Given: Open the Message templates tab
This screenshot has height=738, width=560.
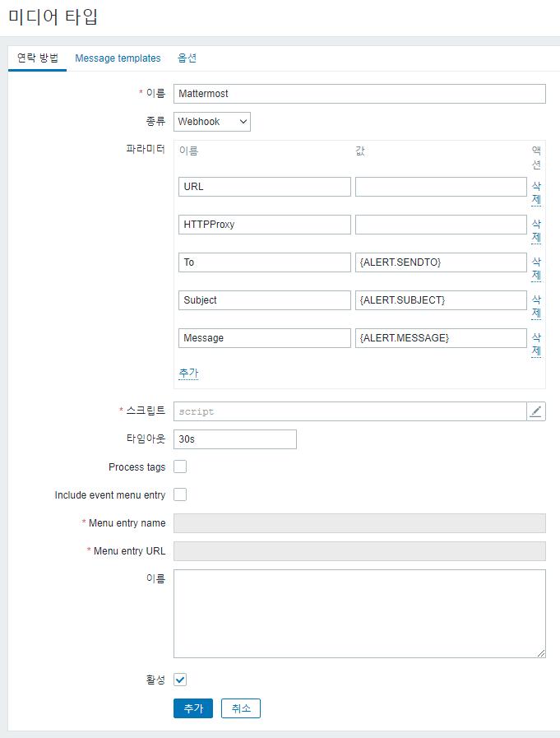Looking at the screenshot, I should [x=118, y=58].
